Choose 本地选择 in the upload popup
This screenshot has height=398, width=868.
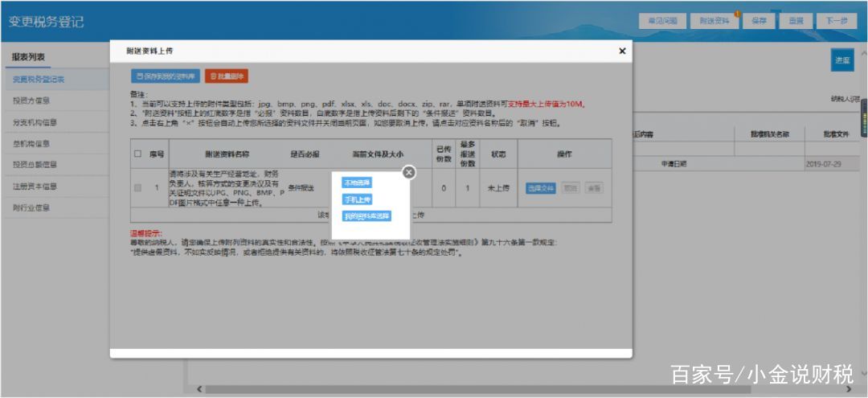(x=357, y=183)
